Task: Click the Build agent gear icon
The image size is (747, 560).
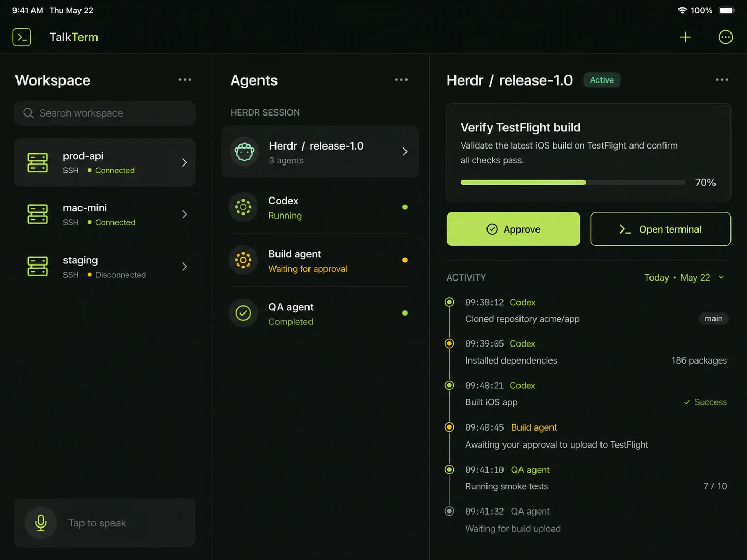Action: tap(243, 260)
